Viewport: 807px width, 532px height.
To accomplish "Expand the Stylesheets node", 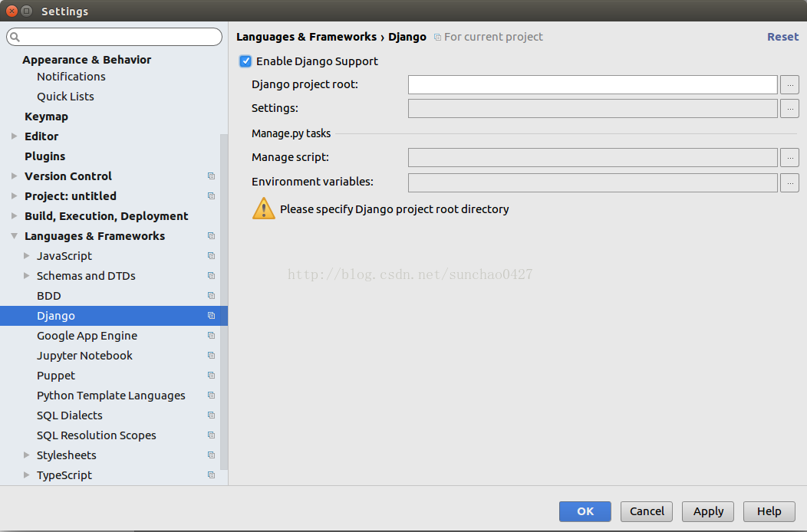I will coord(26,455).
